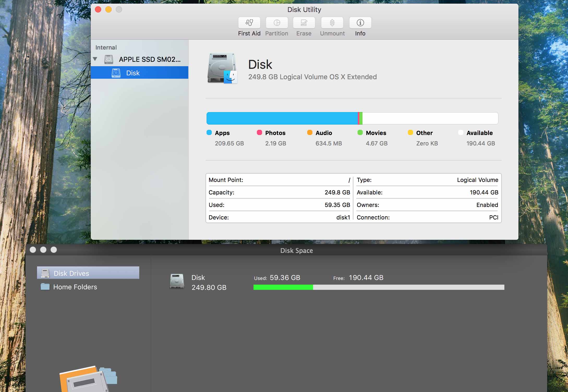Click the Free 190.44 GB label in Disk Space
The height and width of the screenshot is (392, 568).
coord(358,278)
